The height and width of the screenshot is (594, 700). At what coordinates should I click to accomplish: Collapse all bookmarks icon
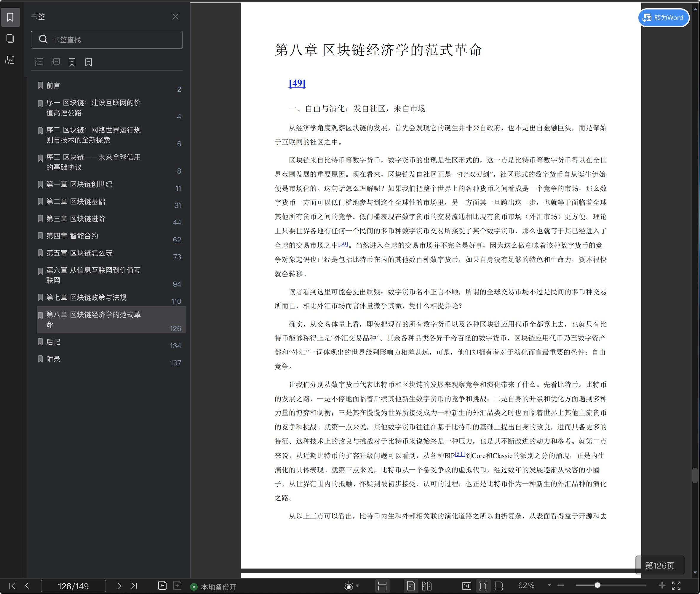(x=56, y=62)
